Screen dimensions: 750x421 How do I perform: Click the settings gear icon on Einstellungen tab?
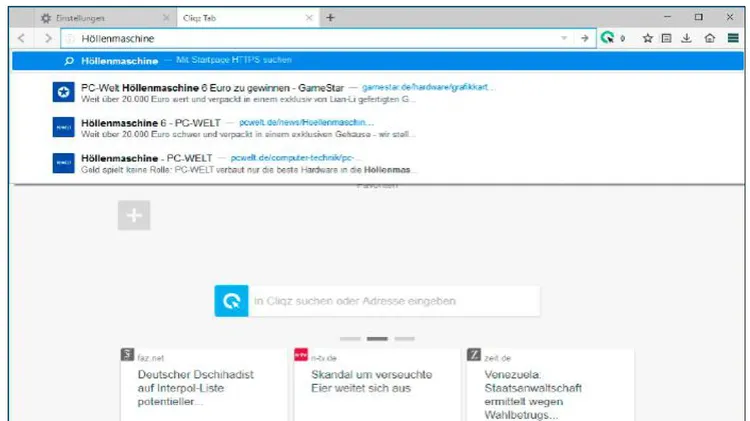click(x=46, y=18)
